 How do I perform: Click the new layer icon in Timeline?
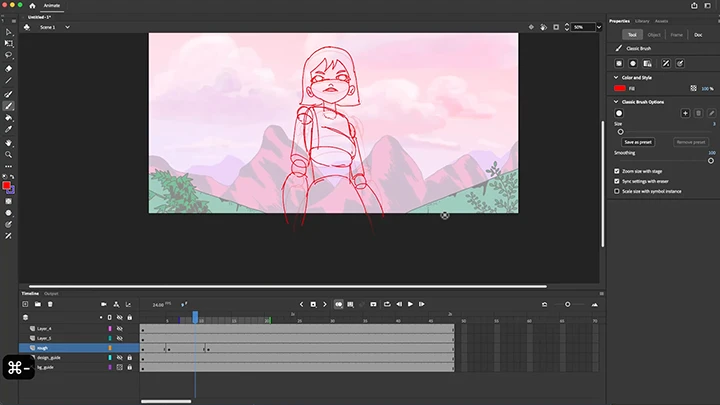[x=27, y=303]
